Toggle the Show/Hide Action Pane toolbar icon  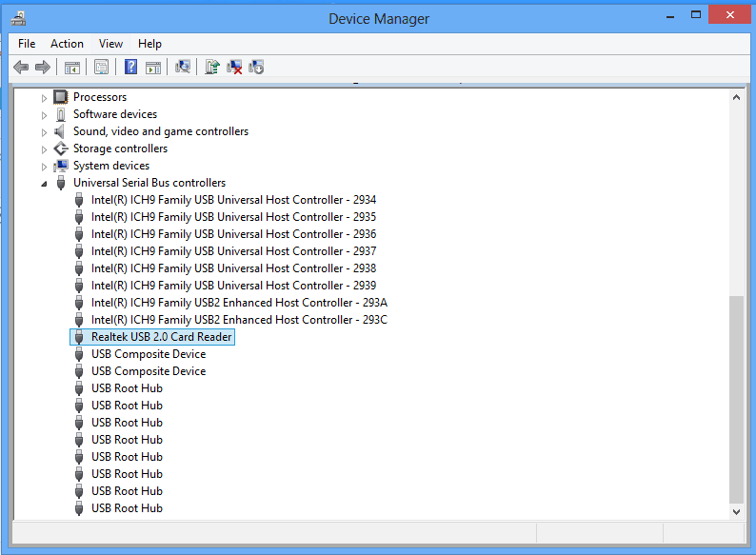153,67
